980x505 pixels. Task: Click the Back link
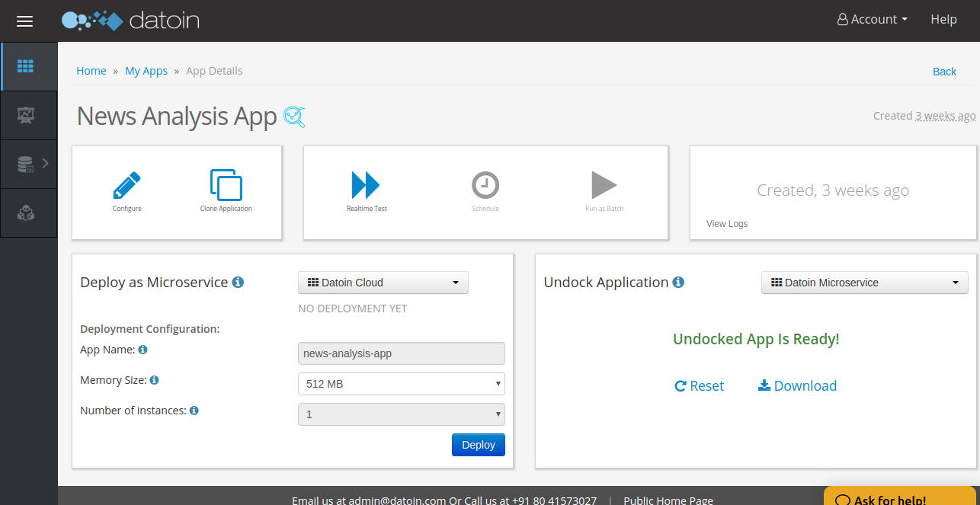coord(944,72)
